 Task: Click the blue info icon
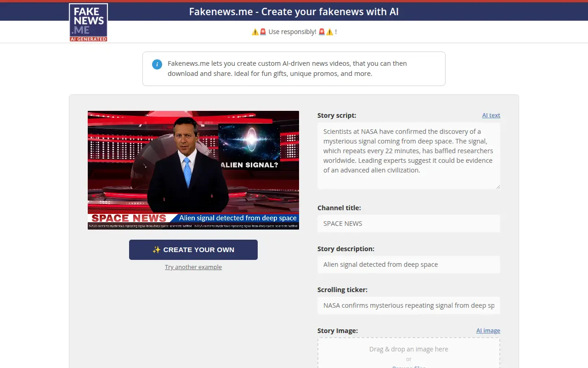point(157,64)
